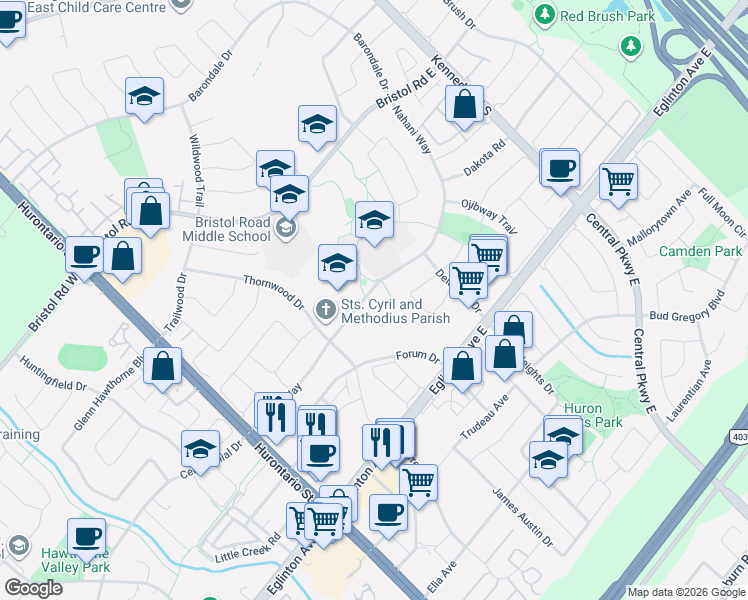The width and height of the screenshot is (748, 600).
Task: Click the Thornwood Dr street label
Action: (x=273, y=292)
